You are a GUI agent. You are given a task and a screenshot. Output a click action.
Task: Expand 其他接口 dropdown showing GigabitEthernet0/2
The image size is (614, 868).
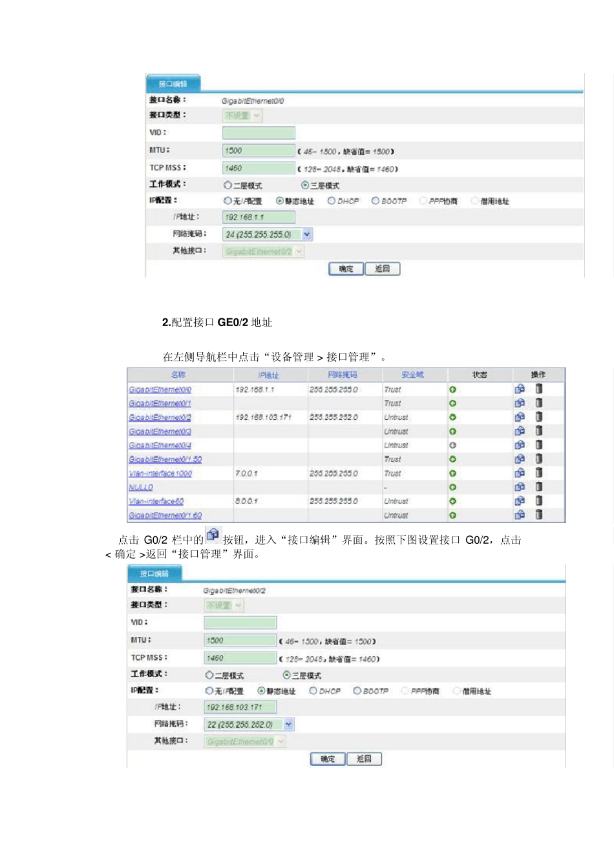263,251
